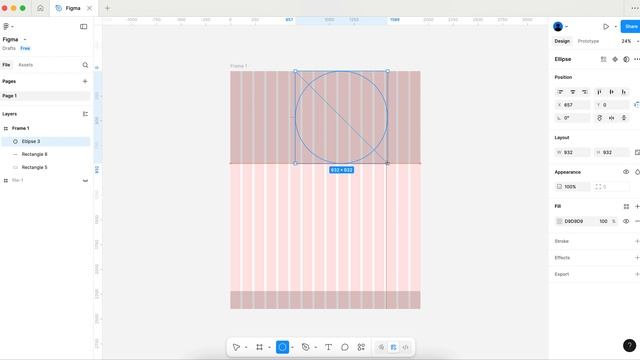
Task: Select the Comment tool
Action: (x=345, y=347)
